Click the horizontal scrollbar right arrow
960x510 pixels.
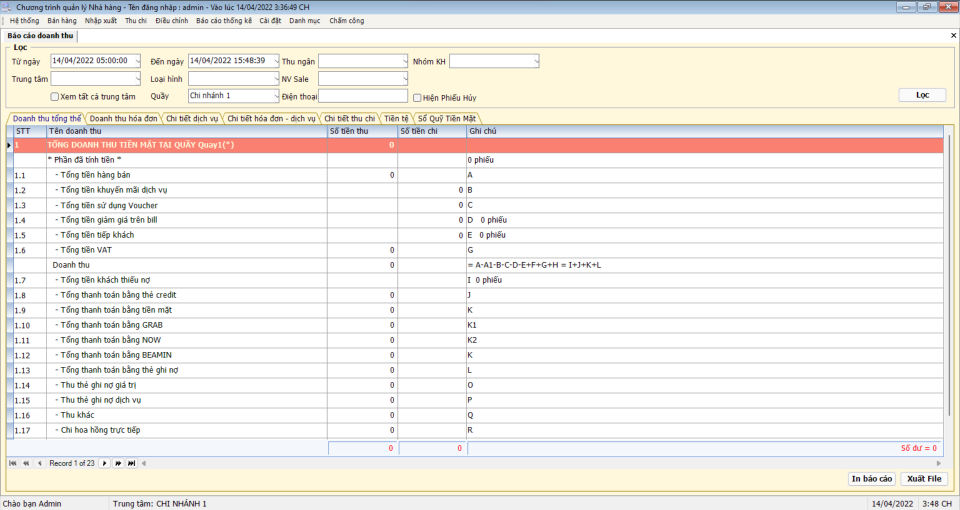(939, 463)
